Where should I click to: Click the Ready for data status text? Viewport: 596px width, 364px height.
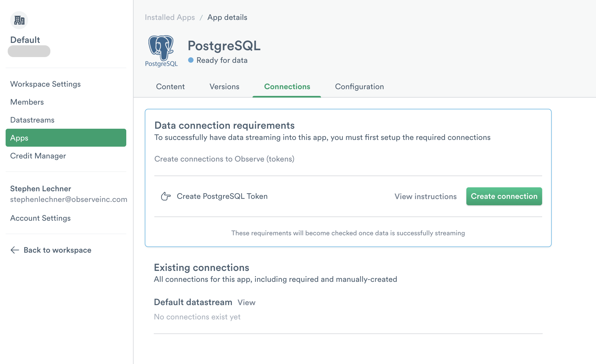pos(222,60)
